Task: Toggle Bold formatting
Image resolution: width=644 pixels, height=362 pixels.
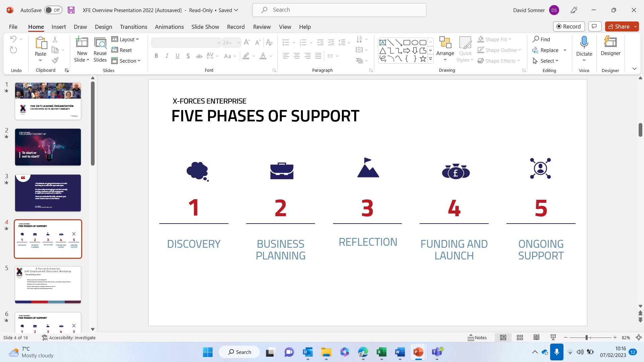Action: pos(156,56)
